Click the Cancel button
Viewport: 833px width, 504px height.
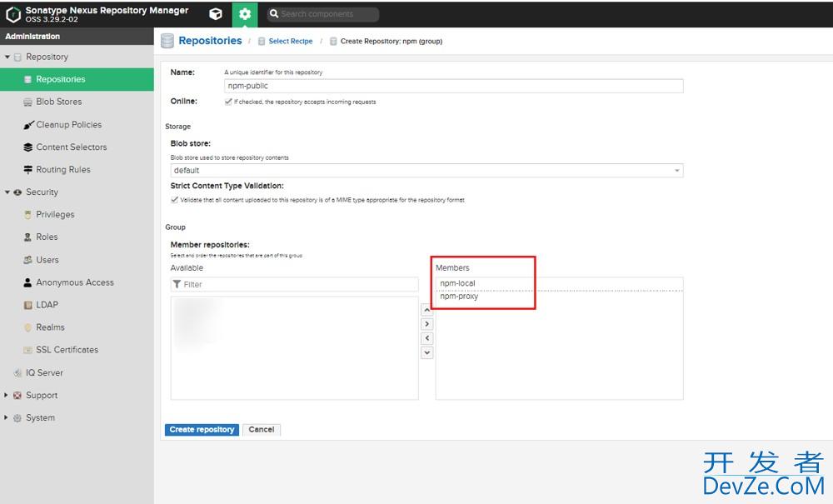click(x=262, y=430)
